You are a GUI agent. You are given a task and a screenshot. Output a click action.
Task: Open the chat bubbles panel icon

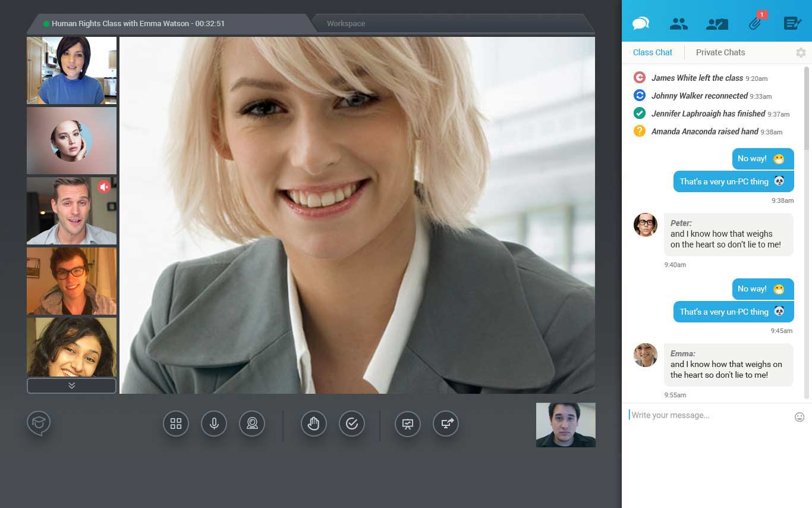640,23
